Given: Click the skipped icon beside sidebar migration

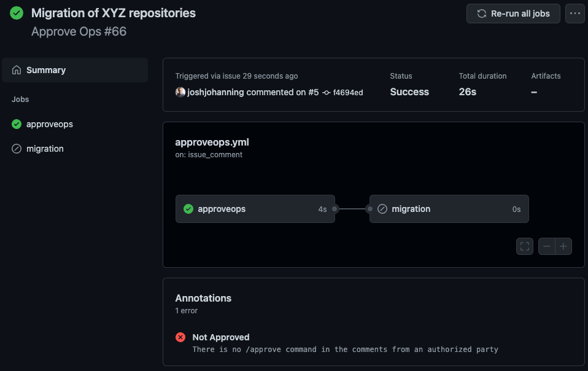Looking at the screenshot, I should tap(17, 149).
